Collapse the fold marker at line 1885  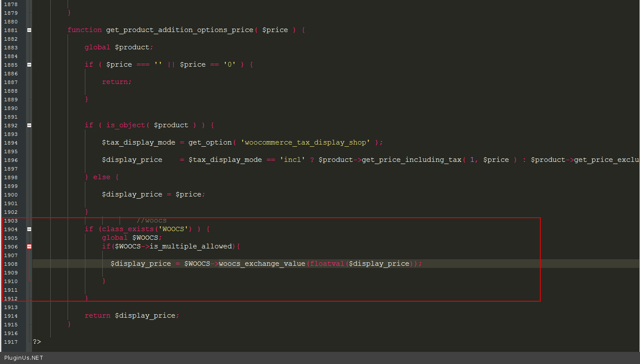click(x=29, y=65)
